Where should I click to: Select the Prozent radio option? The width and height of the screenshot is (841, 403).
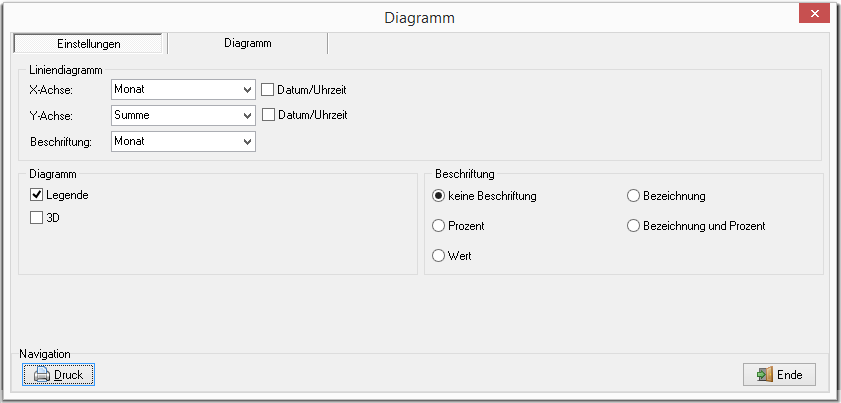coord(439,226)
